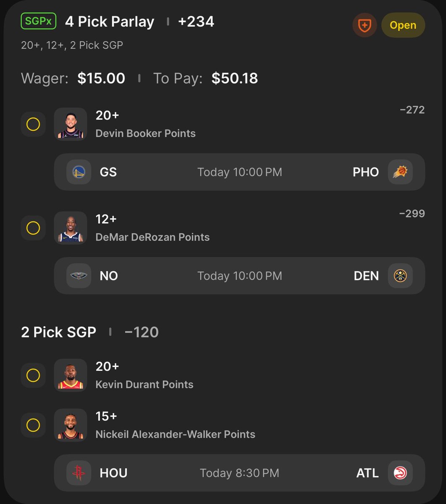Open the NO vs DEN game row
This screenshot has height=504, width=446.
pos(239,275)
